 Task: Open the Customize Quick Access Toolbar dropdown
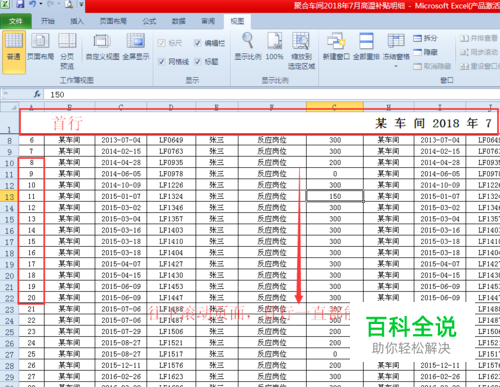click(81, 4)
